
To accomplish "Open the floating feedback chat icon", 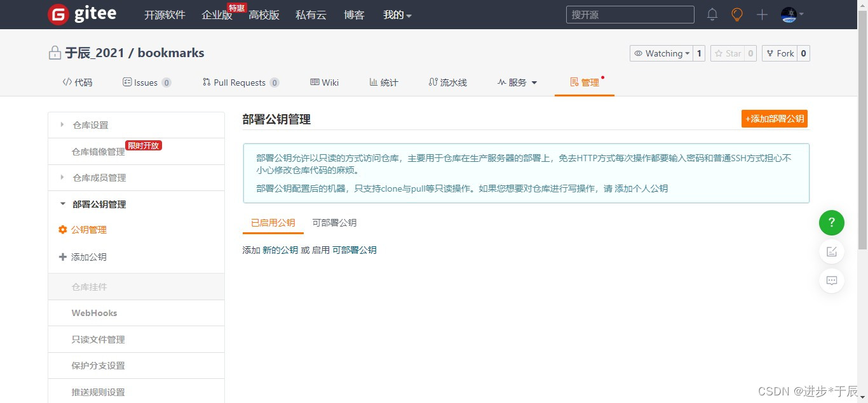I will [x=831, y=281].
